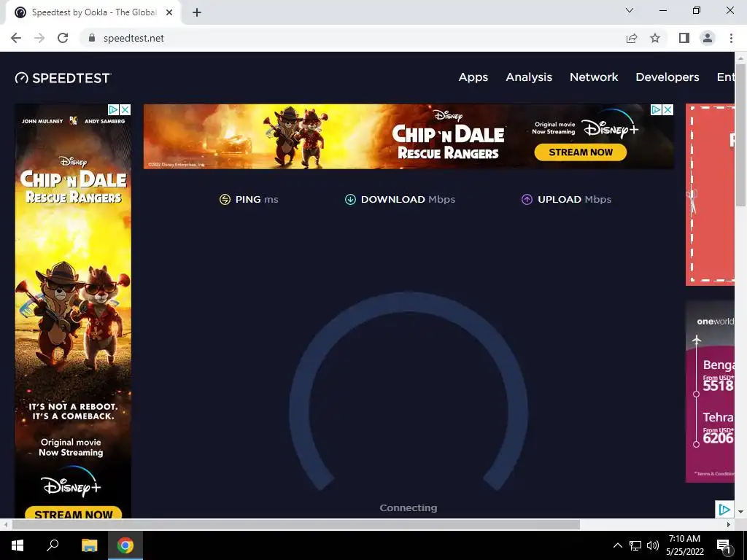
Task: Open Chrome's three-dot menu
Action: point(731,38)
